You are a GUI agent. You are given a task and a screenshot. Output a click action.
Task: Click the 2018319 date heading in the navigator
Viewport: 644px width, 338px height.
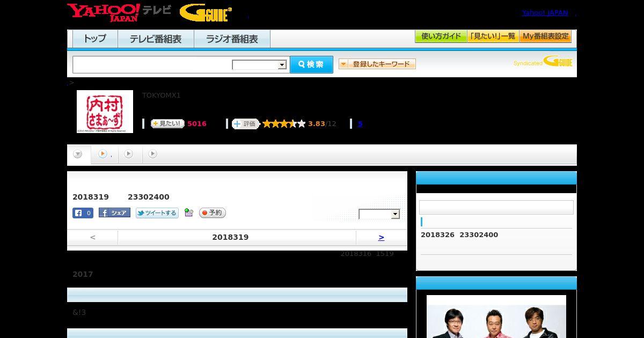(230, 237)
